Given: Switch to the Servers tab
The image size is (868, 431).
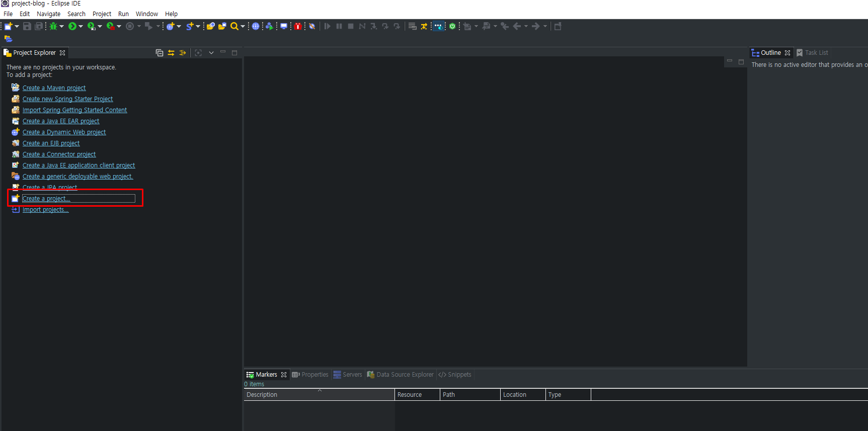Looking at the screenshot, I should click(x=348, y=375).
